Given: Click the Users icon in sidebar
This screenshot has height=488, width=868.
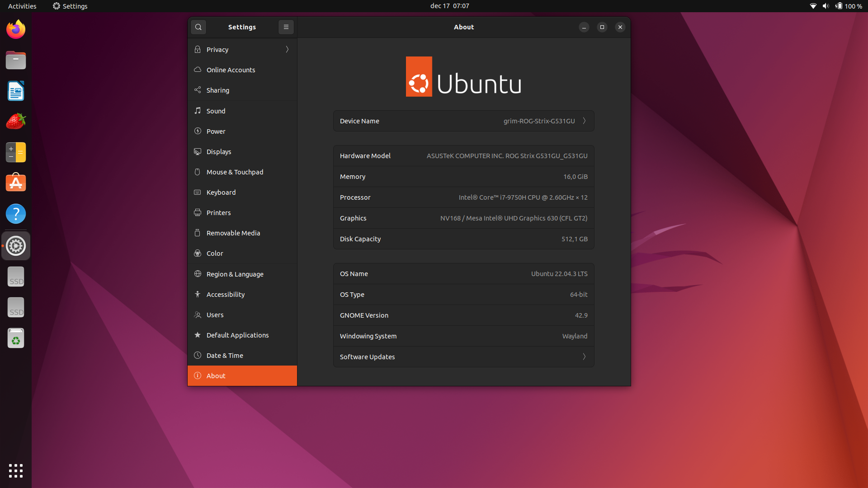Looking at the screenshot, I should click(198, 314).
